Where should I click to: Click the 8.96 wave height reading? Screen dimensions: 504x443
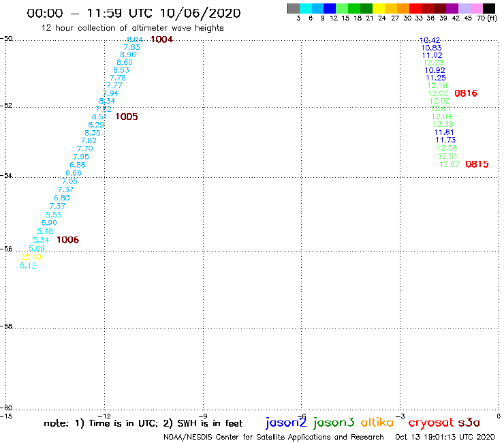click(x=128, y=55)
